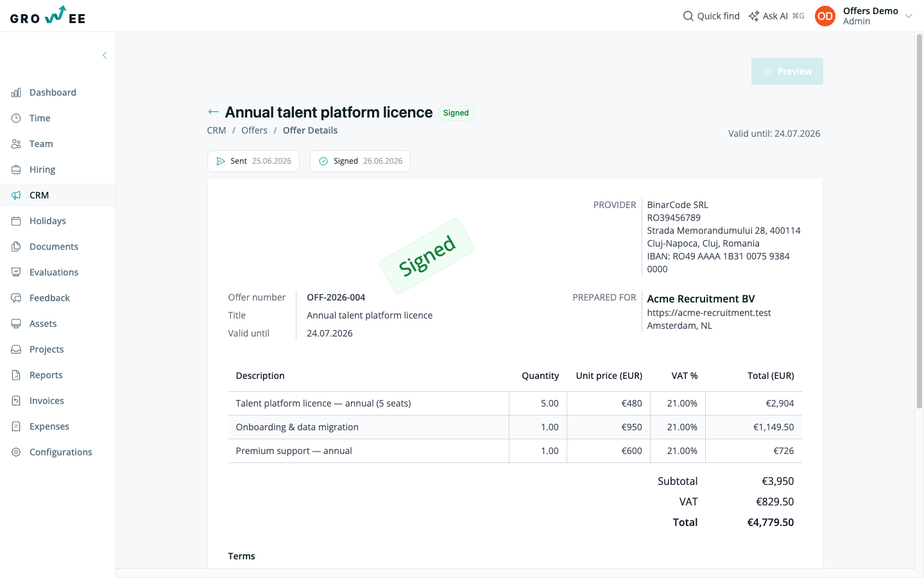Click the Preview button with eye icon
The width and height of the screenshot is (924, 578).
[787, 71]
